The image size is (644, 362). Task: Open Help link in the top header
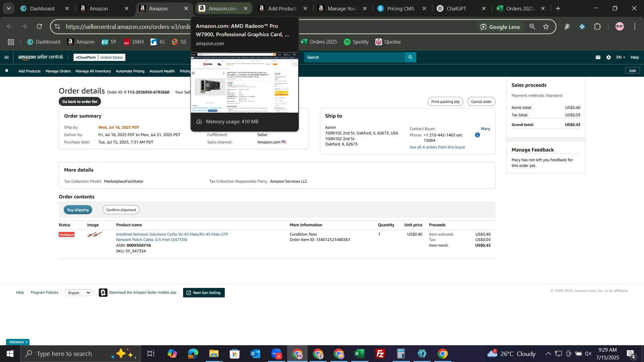tap(635, 57)
